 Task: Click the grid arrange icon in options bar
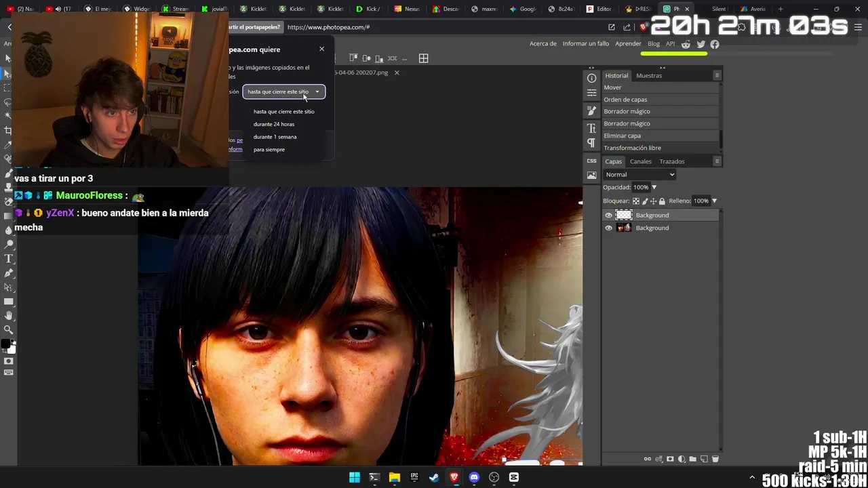click(423, 58)
